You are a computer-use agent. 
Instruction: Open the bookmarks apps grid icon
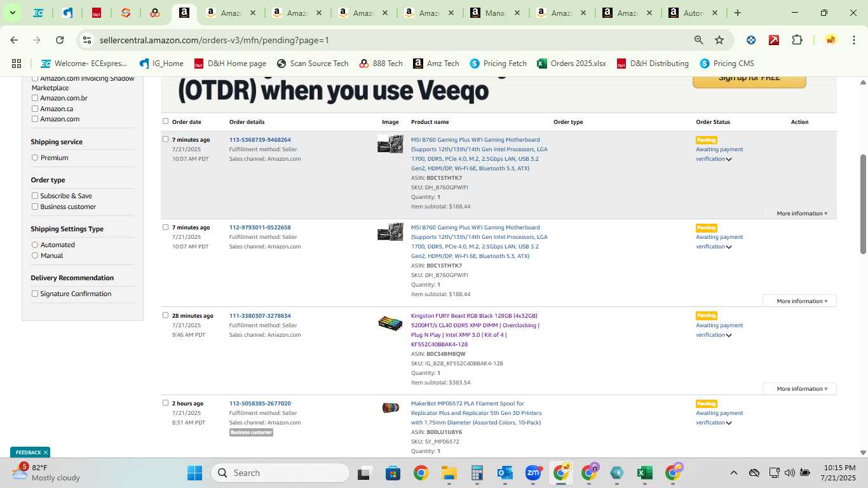(17, 64)
